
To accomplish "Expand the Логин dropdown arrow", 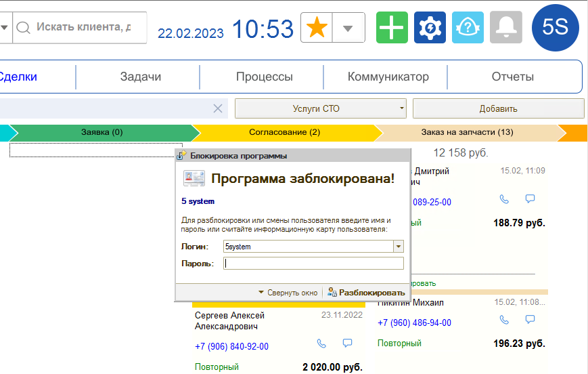I will pos(399,247).
